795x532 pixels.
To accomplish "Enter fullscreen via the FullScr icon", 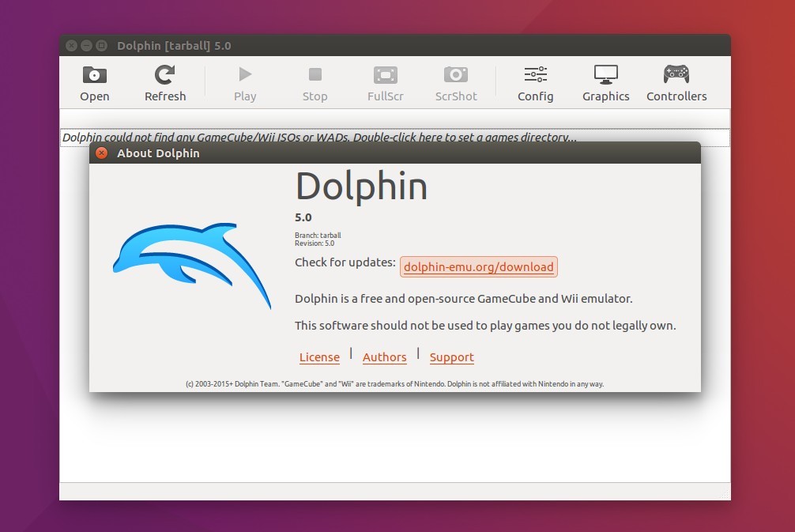I will click(x=385, y=81).
